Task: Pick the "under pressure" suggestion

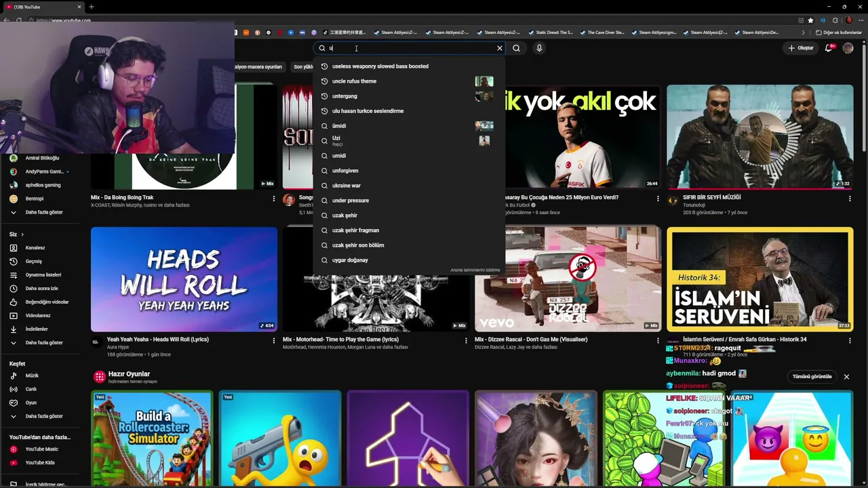Action: coord(409,201)
